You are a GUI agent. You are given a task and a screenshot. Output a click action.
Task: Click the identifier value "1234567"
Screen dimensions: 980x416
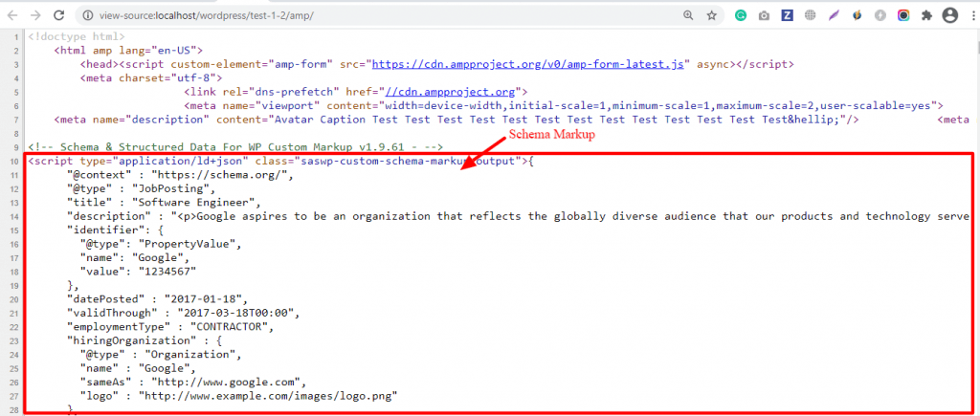coord(167,271)
